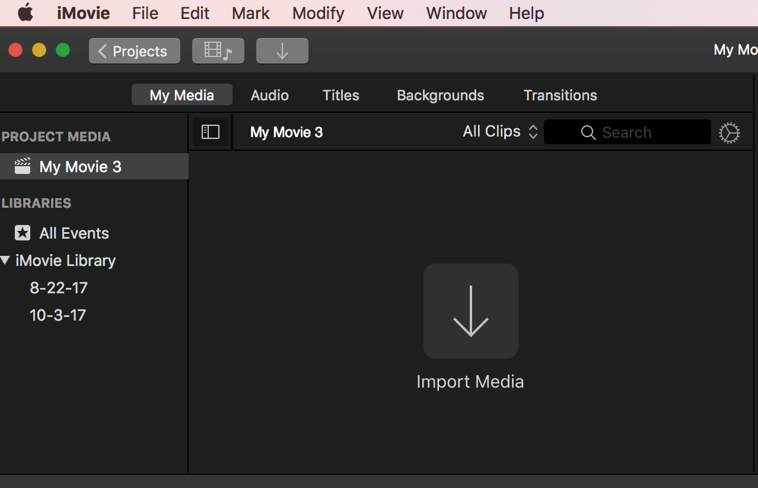Open the Apple menu
Viewport: 758px width, 488px height.
click(x=26, y=13)
